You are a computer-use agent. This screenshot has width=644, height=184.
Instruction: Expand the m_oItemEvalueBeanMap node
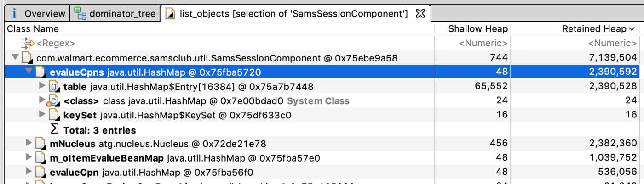pos(29,158)
